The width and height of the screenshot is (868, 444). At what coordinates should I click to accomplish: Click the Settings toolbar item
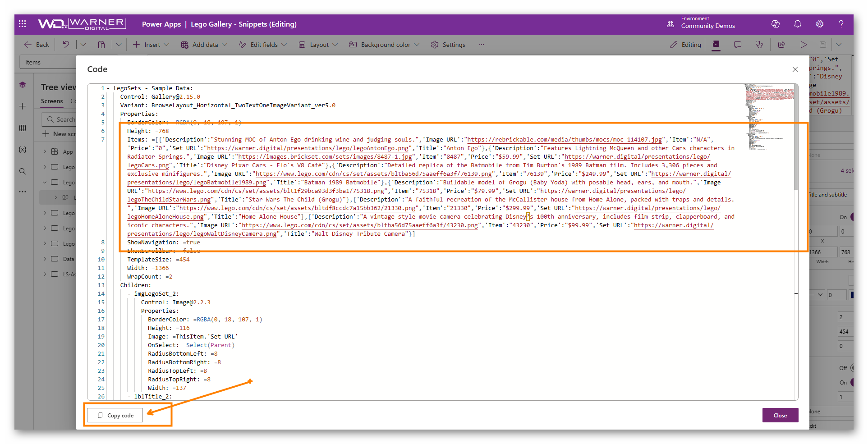448,45
